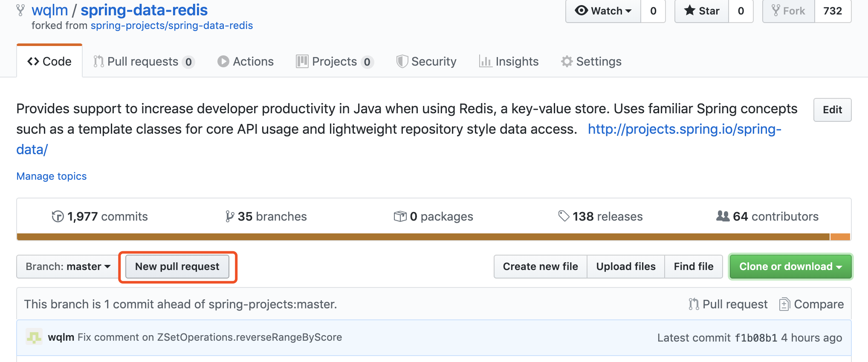Click the wqlm avatar thumbnail in commit row
The height and width of the screenshot is (362, 868).
point(34,337)
